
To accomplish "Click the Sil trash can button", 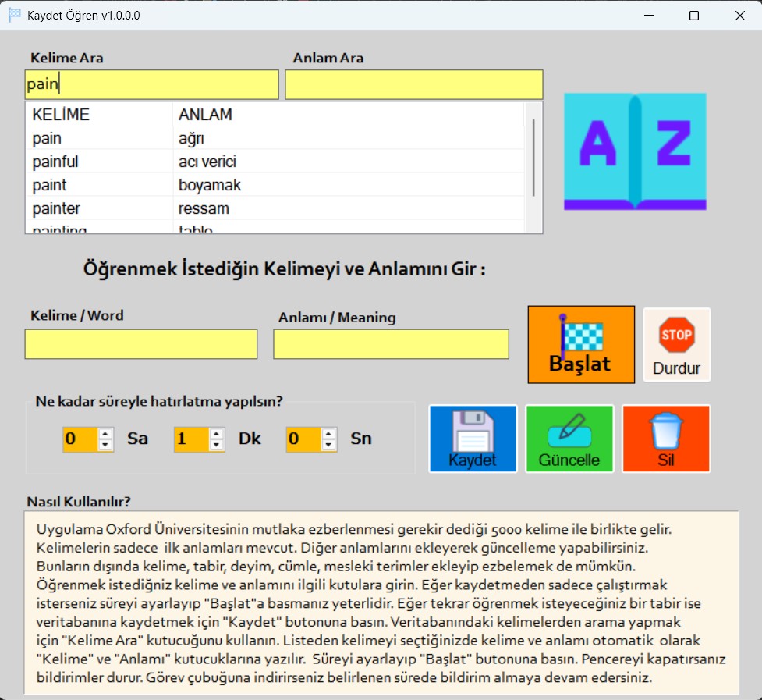I will point(666,439).
